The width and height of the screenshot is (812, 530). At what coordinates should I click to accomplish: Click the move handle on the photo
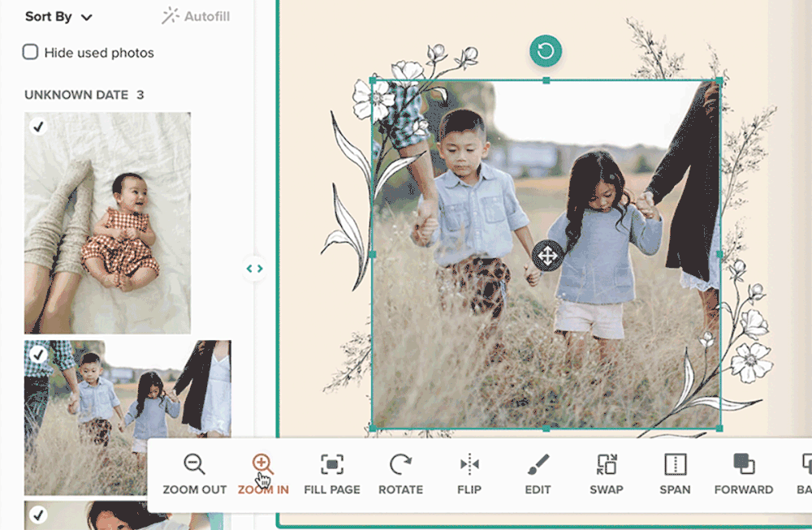coord(548,256)
